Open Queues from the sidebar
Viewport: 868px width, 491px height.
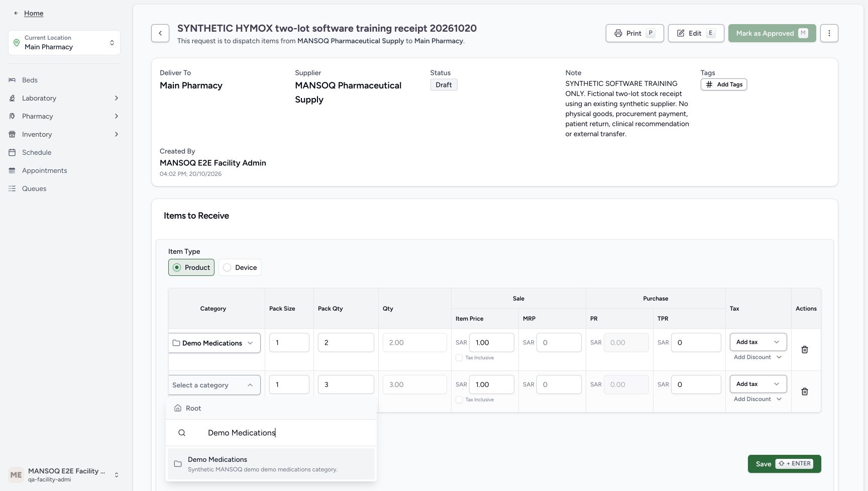click(34, 188)
